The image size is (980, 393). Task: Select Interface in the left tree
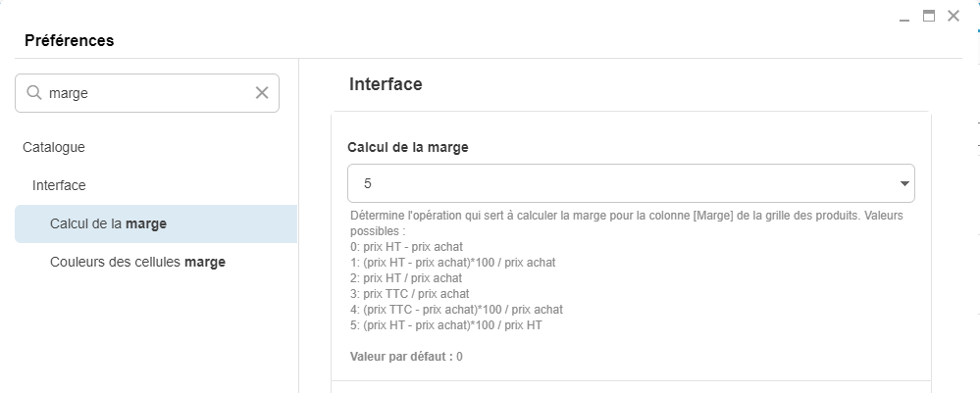pos(59,185)
